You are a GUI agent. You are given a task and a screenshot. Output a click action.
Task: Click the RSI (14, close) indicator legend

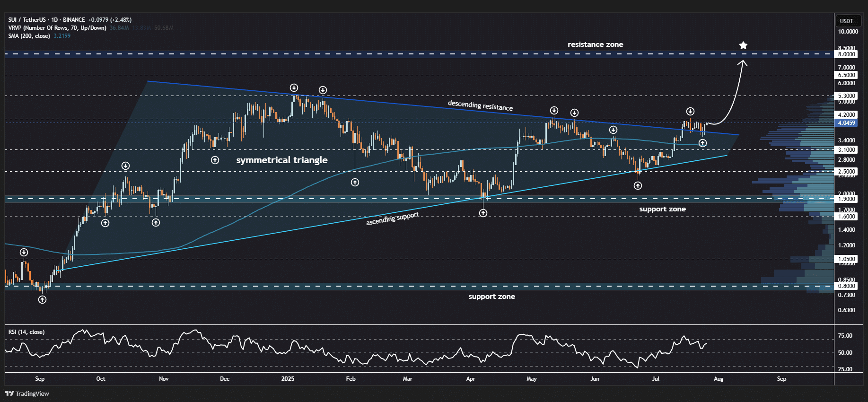pos(26,332)
